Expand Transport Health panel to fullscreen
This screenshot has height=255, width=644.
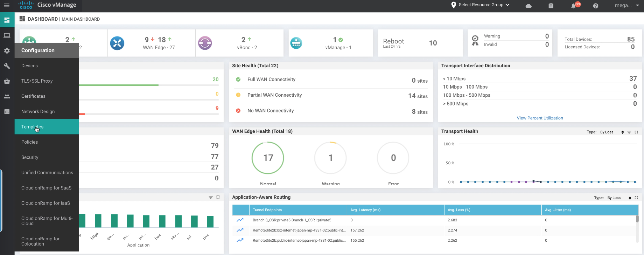636,132
